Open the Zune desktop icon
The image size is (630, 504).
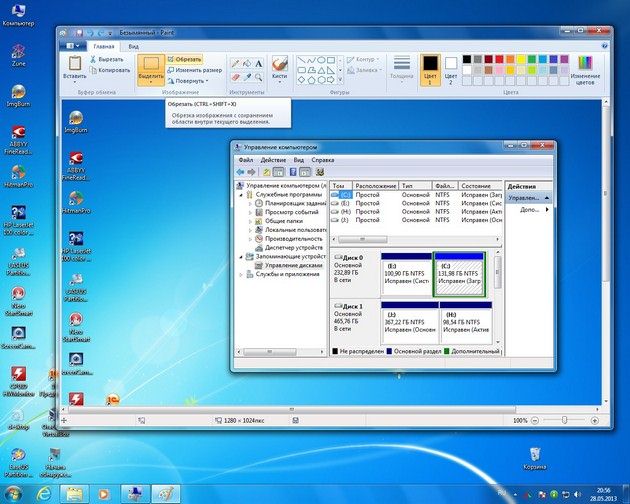tap(18, 56)
